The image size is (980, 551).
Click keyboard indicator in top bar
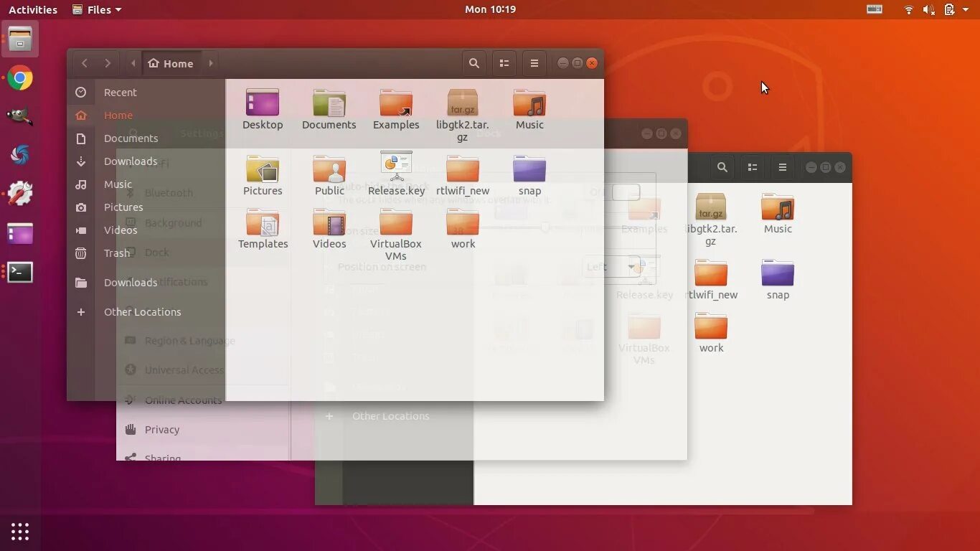tap(875, 9)
